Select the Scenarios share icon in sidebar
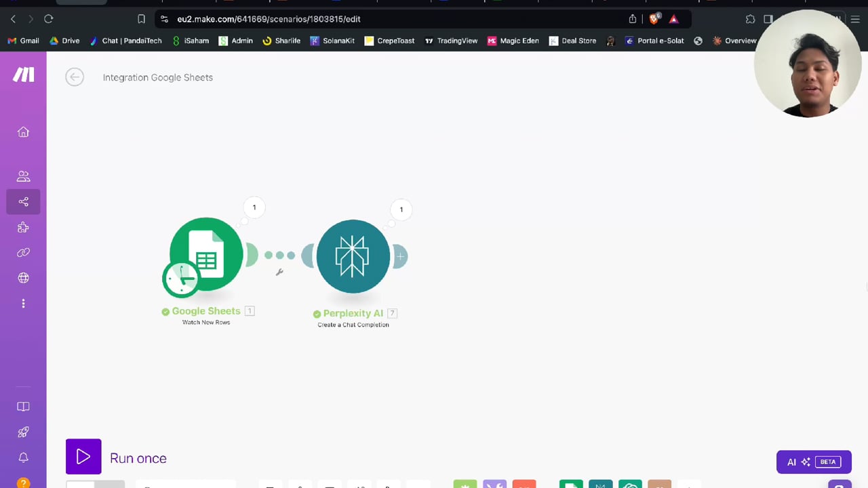The image size is (868, 488). (23, 201)
